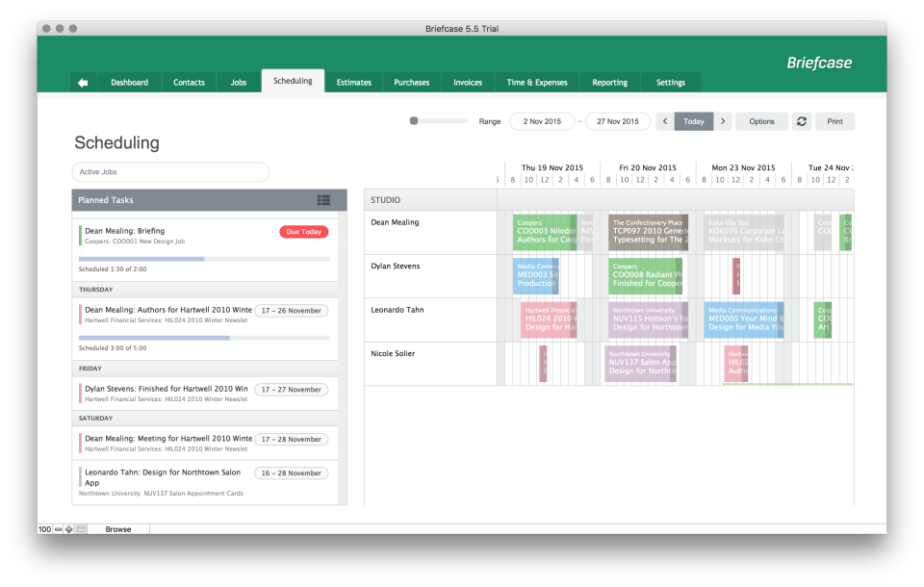924x587 pixels.
Task: Click the refresh schedule icon
Action: (x=802, y=121)
